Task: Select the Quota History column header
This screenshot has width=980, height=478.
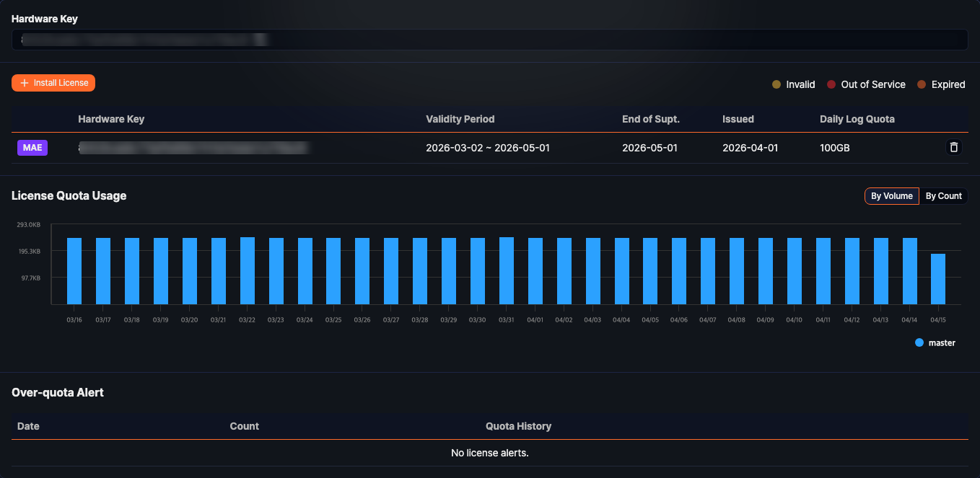Action: click(518, 426)
